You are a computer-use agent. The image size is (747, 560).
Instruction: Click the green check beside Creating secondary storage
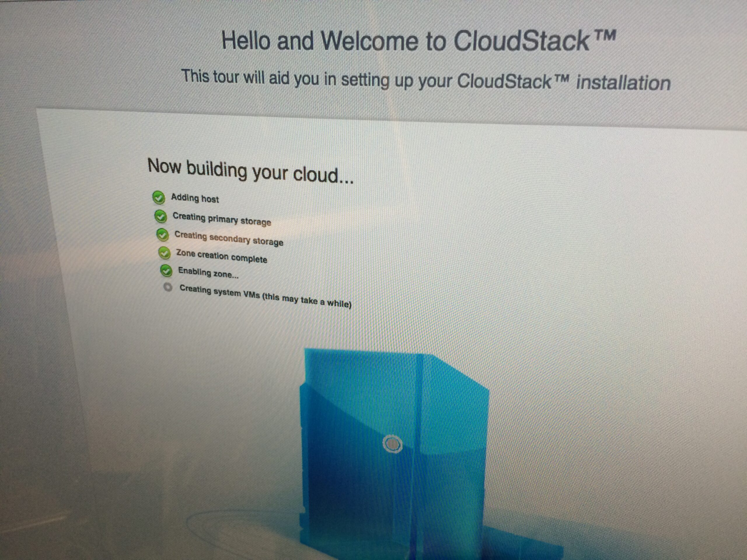coord(163,235)
